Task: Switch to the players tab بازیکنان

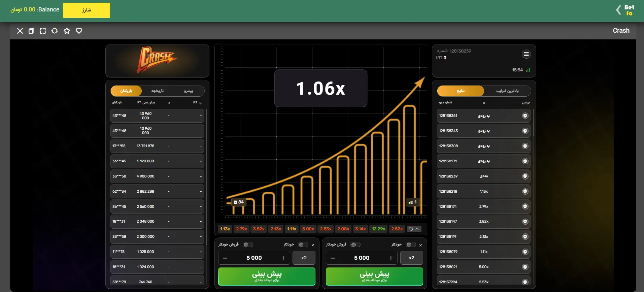Action: click(126, 91)
